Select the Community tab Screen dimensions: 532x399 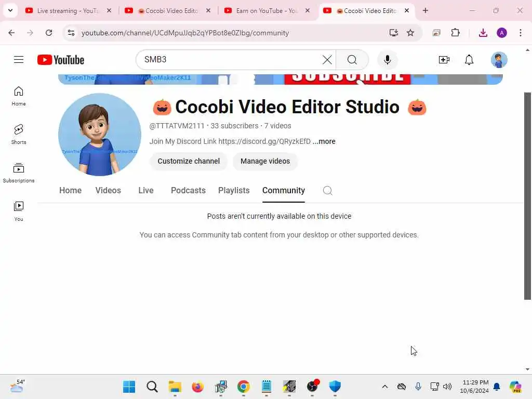[x=284, y=190]
